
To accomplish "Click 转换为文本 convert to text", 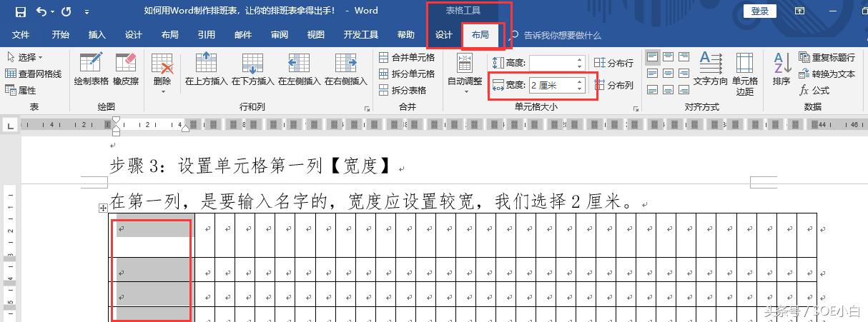I will pyautogui.click(x=827, y=74).
